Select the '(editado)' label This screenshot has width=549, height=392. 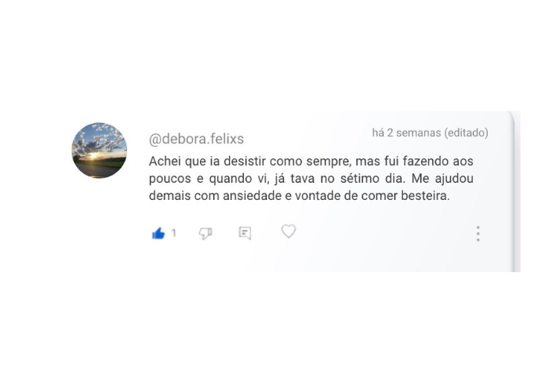click(466, 132)
